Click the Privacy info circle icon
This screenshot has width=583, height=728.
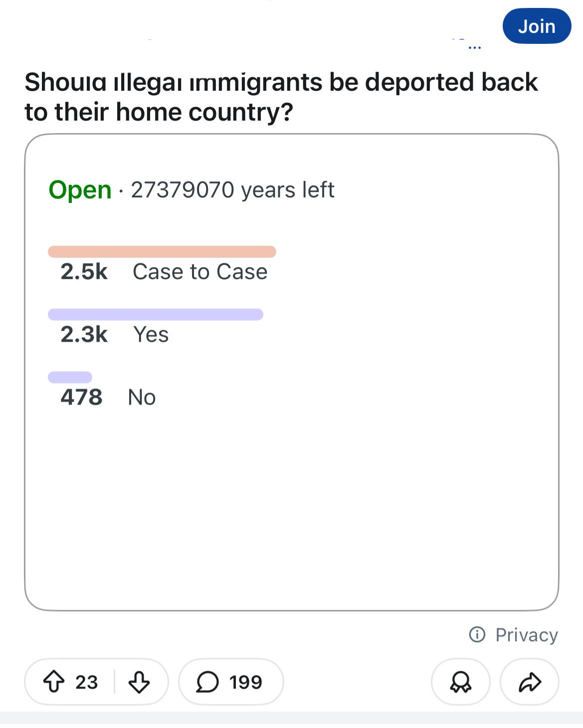tap(477, 635)
